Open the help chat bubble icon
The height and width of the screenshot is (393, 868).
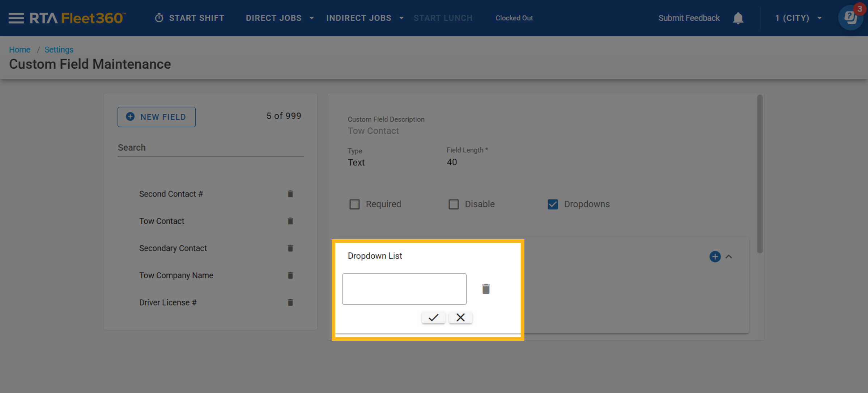850,18
